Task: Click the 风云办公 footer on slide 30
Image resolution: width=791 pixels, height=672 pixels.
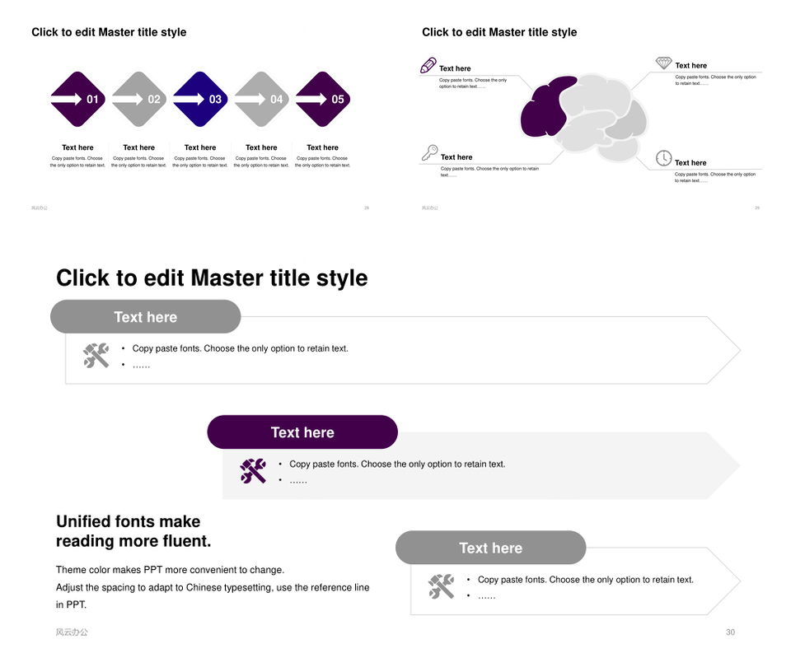Action: tap(72, 632)
